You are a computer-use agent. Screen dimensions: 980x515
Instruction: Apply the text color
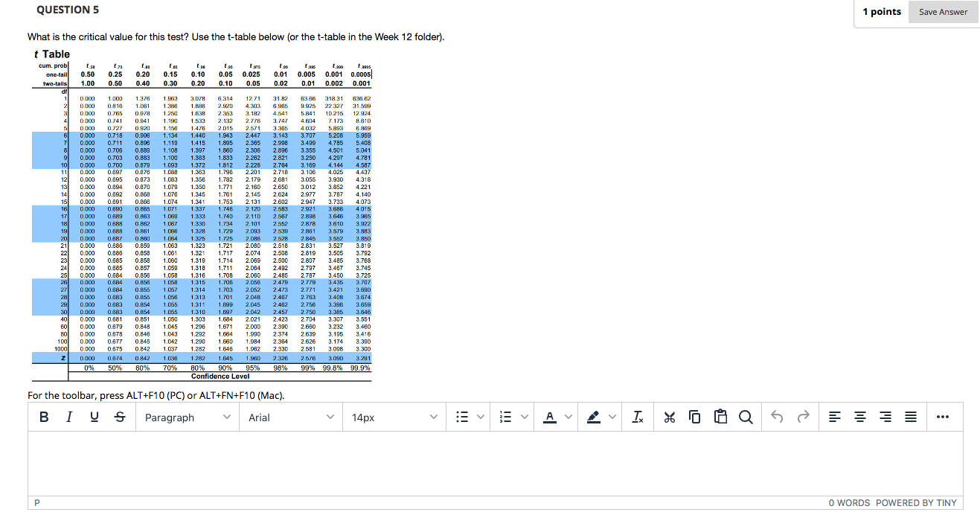coord(549,418)
